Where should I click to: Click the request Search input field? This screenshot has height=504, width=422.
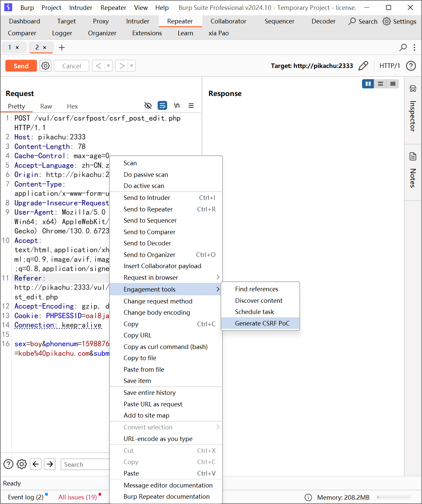pyautogui.click(x=85, y=464)
